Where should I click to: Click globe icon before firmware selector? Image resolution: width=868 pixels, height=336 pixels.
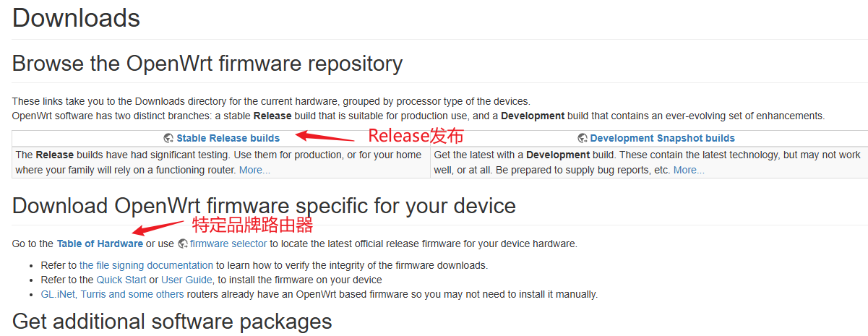[x=183, y=244]
